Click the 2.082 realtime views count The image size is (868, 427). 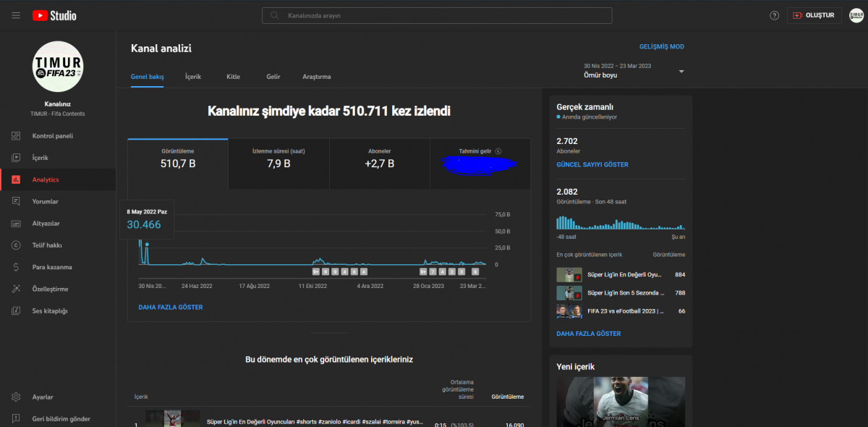click(567, 191)
